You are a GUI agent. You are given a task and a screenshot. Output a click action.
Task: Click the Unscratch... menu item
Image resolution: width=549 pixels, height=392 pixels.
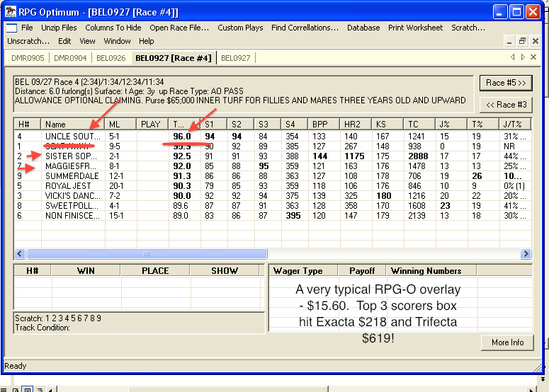click(x=28, y=41)
